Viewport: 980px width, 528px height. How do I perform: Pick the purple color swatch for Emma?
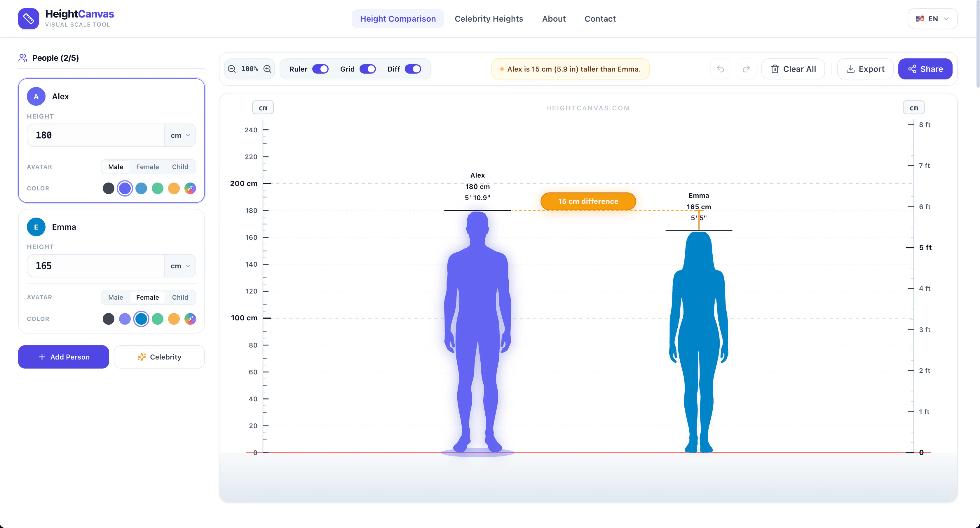tap(125, 319)
